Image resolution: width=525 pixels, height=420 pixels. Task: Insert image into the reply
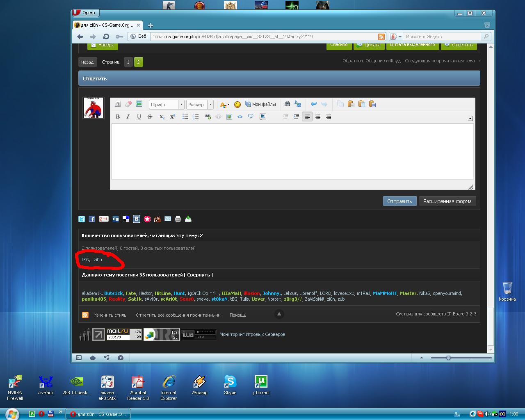229,116
